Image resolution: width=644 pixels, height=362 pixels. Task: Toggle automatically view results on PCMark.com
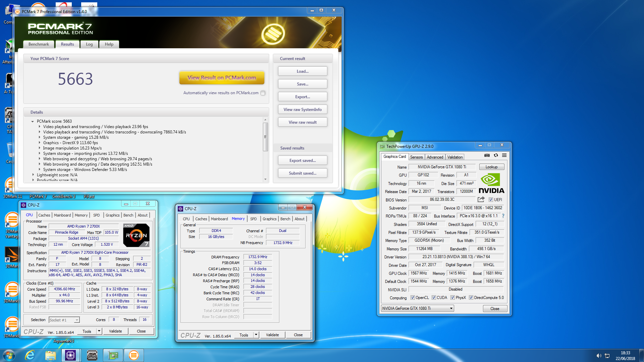coord(263,93)
